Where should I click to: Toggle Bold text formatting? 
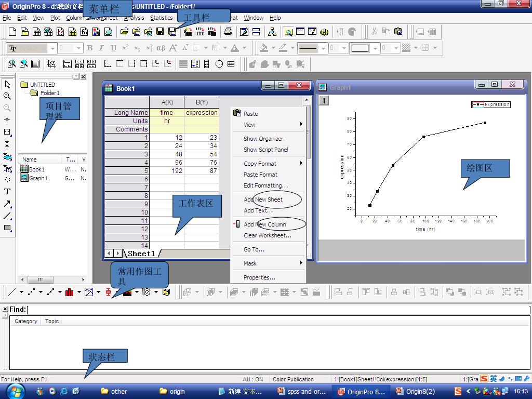pos(89,48)
